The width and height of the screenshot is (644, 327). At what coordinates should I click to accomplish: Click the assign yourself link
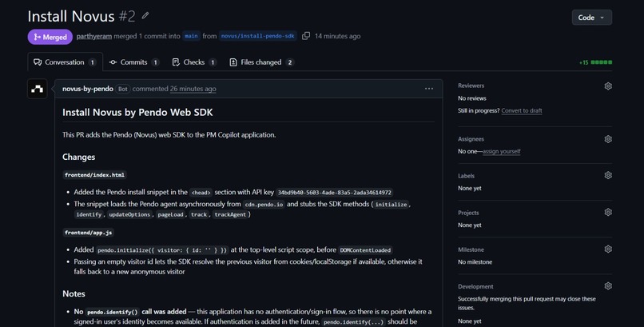point(502,151)
